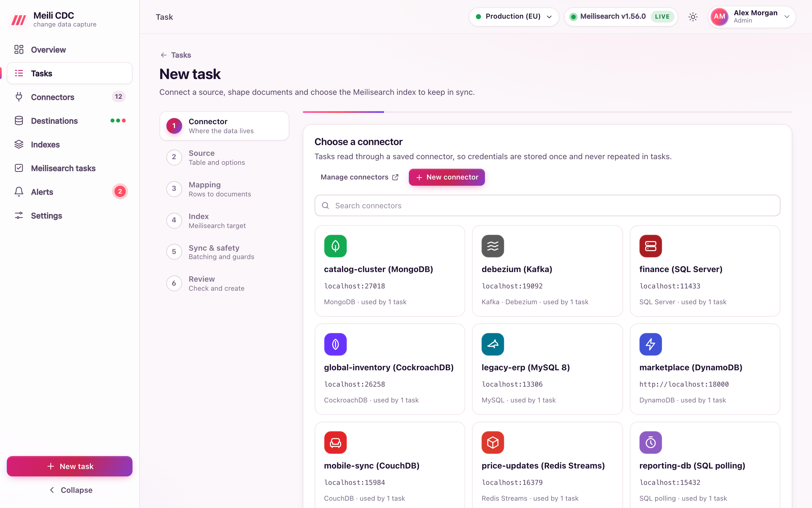812x508 pixels.
Task: Open Meilisearch tasks page
Action: pos(69,168)
